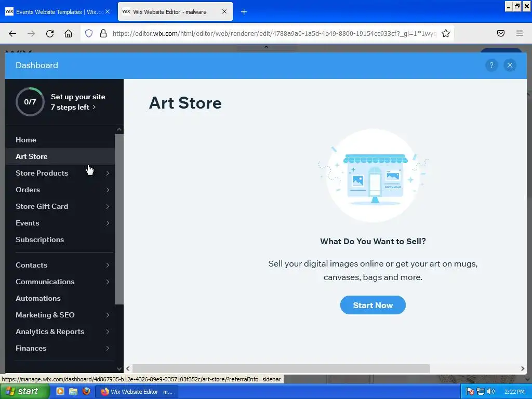Expand the Analytics & Reports chevron
This screenshot has height=399, width=532.
(108, 331)
